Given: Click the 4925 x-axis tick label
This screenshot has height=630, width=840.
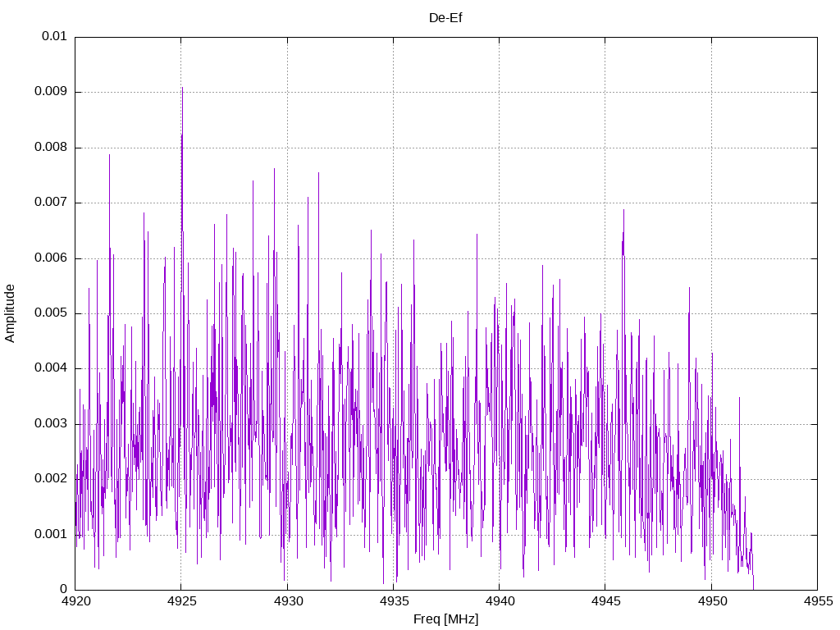Looking at the screenshot, I should pyautogui.click(x=181, y=601).
